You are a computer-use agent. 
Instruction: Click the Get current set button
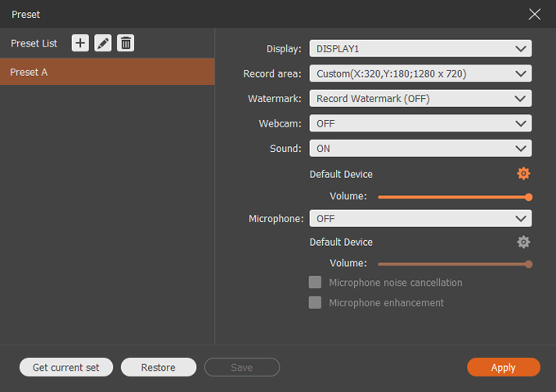(x=66, y=367)
